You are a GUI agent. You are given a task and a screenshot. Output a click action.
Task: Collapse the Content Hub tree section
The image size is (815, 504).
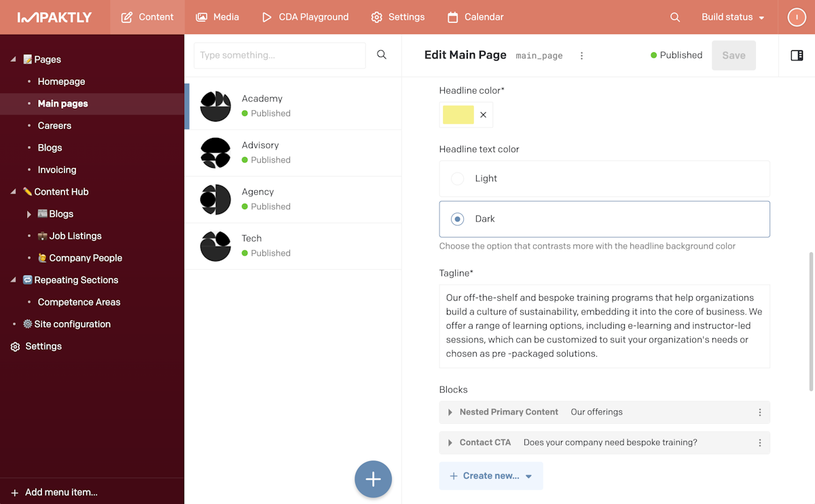[14, 192]
